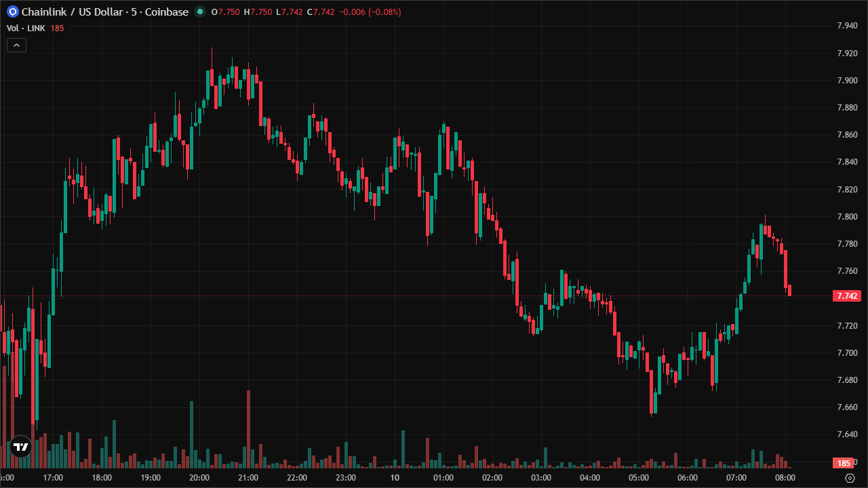Click the close value C7.742
Image resolution: width=868 pixels, height=488 pixels.
[x=321, y=12]
